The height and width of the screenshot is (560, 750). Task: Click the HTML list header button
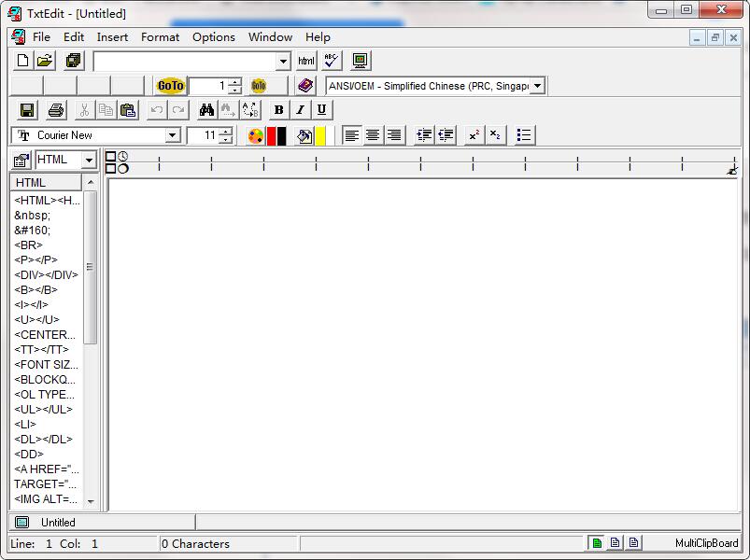(46, 183)
